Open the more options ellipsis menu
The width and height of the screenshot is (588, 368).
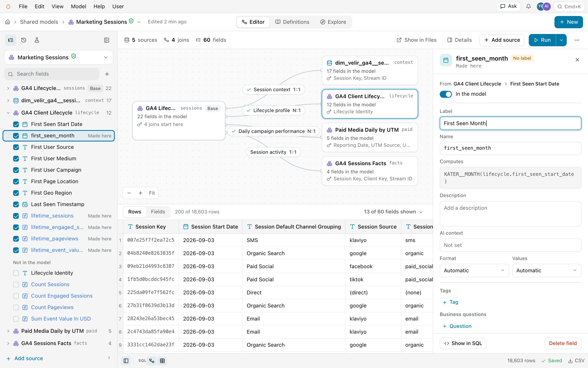(577, 40)
